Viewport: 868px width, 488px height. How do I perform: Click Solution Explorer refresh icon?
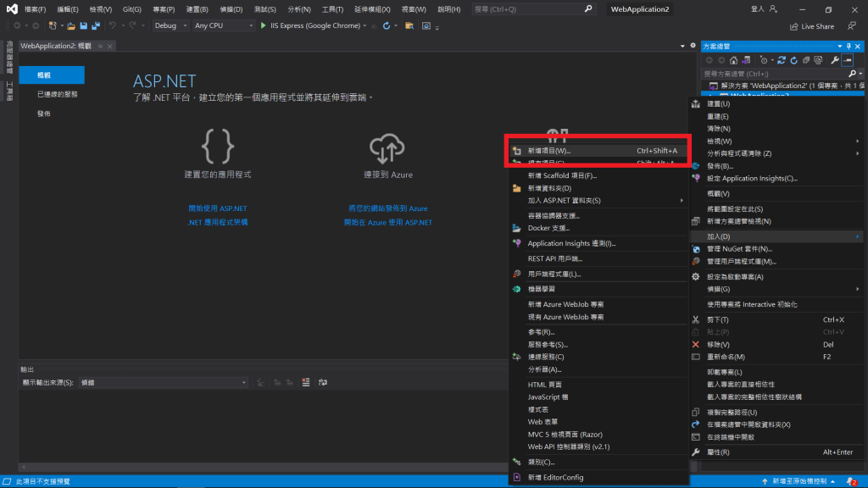coord(793,60)
